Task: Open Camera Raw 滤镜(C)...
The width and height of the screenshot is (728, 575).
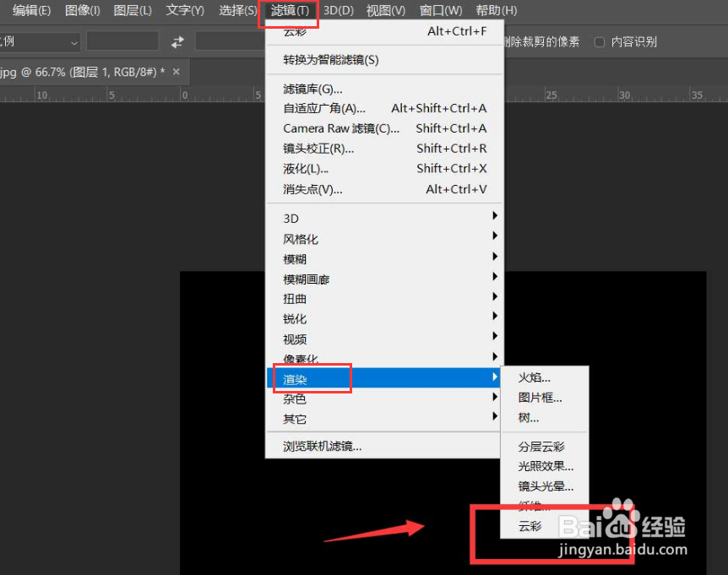Action: (384, 128)
